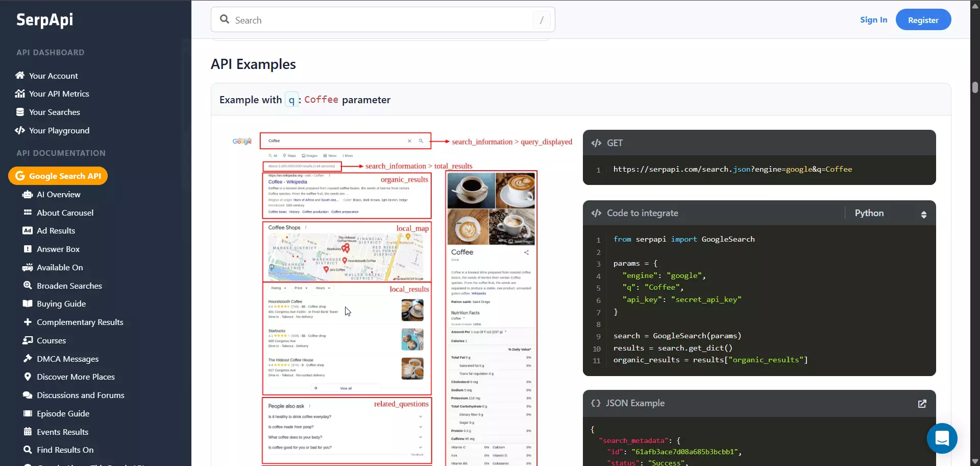Click the DMCA Messages megaphone icon
980x466 pixels.
point(27,359)
